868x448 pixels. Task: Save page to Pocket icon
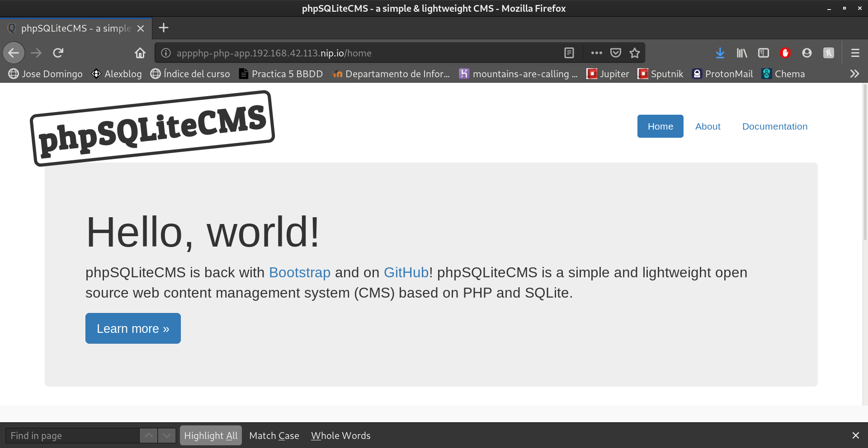pos(616,53)
